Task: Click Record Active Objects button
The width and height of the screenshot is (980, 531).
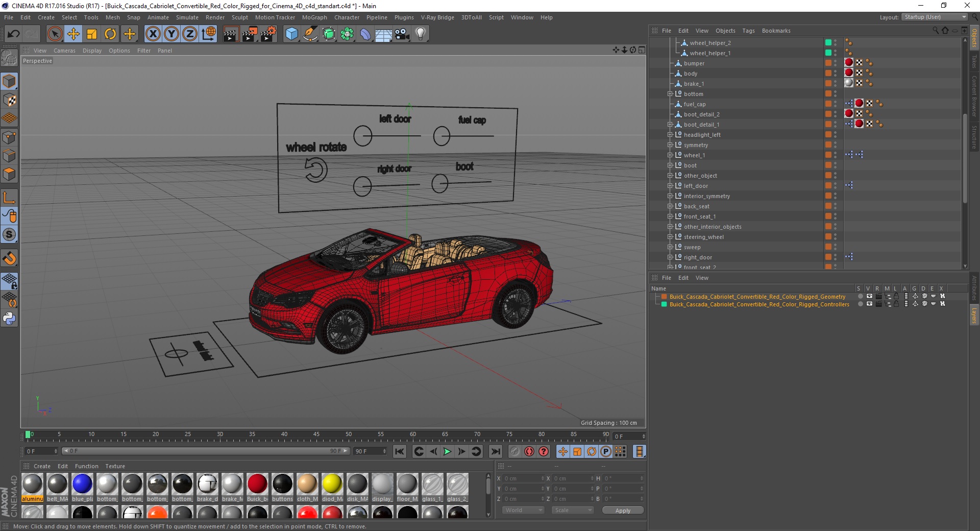Action: pyautogui.click(x=514, y=451)
